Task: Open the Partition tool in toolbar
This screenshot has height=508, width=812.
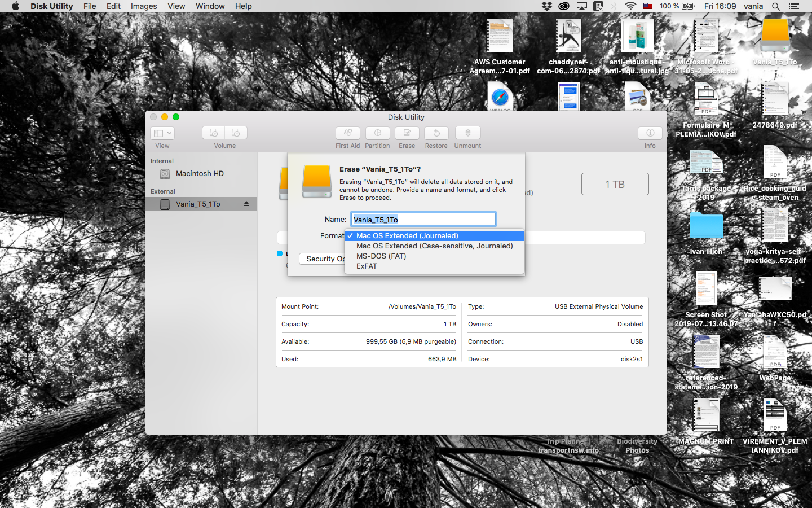Action: pos(377,133)
